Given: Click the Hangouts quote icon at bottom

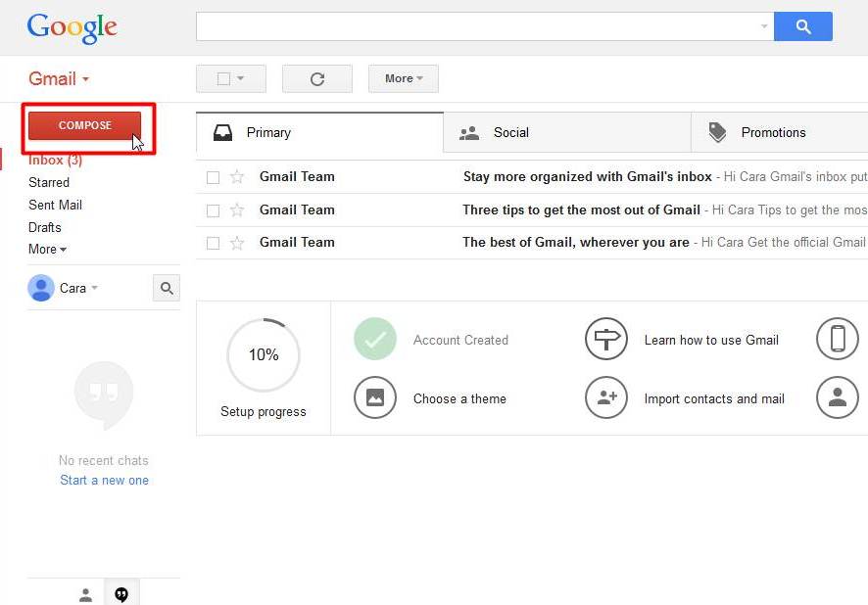Looking at the screenshot, I should tap(121, 594).
